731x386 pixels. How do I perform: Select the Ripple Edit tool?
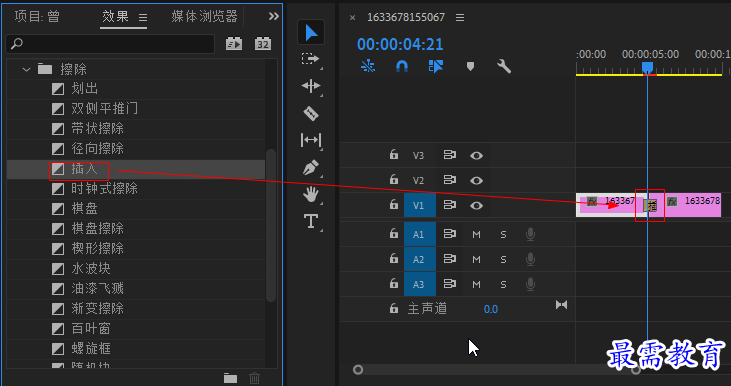click(x=310, y=86)
